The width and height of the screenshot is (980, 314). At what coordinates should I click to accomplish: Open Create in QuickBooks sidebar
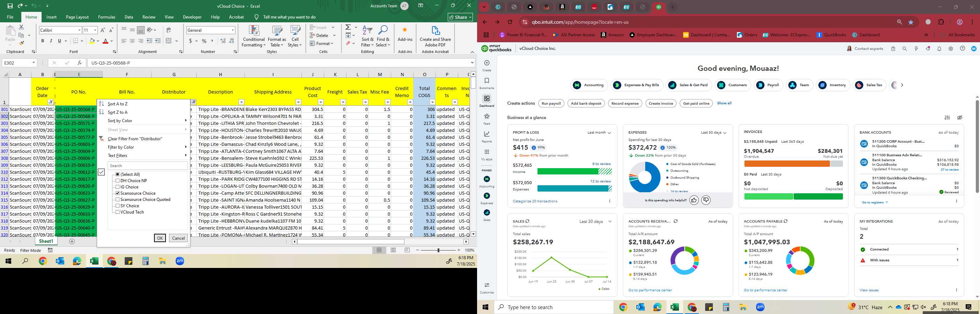pos(487,65)
